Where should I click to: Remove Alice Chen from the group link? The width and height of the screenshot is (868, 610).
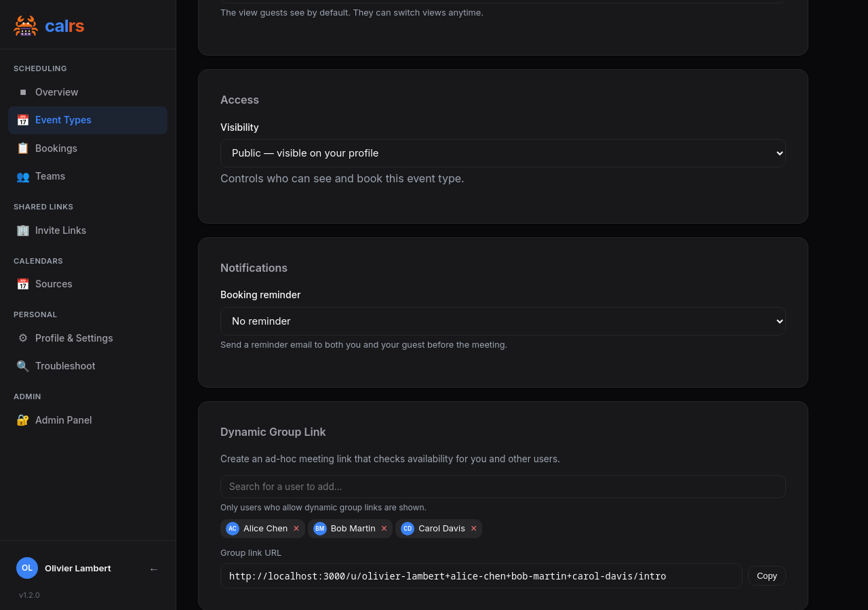pyautogui.click(x=296, y=529)
